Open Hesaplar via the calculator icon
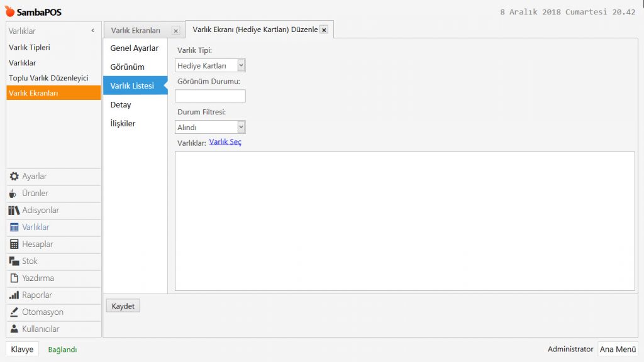Screen dimensions: 644x362 click(x=14, y=244)
